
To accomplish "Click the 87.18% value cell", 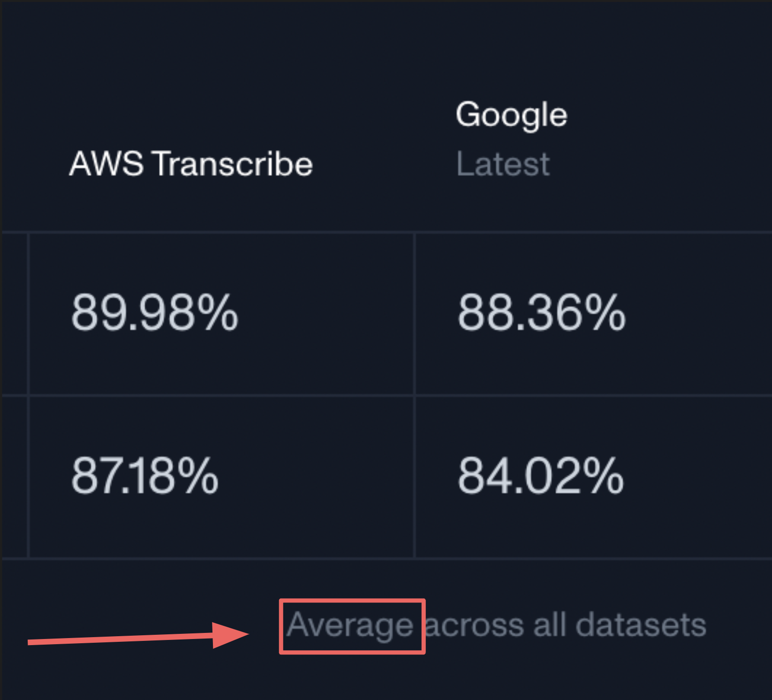I will tap(222, 477).
